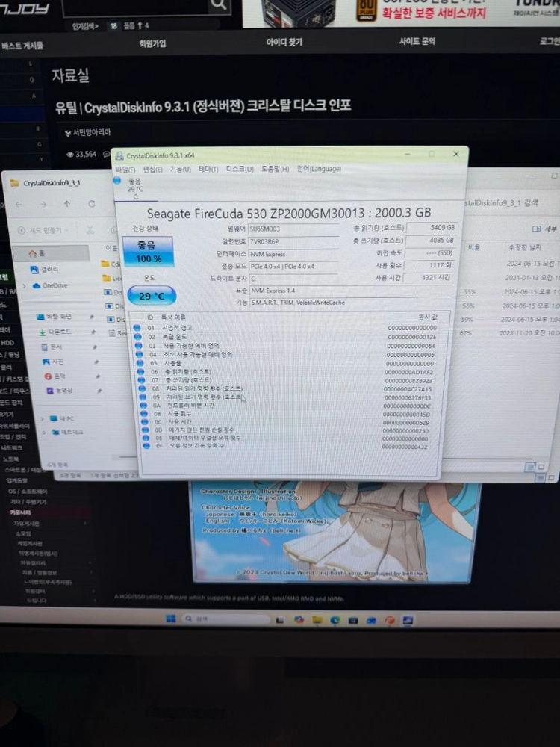Open 다운로드 in the Explorer sidebar

click(x=56, y=332)
